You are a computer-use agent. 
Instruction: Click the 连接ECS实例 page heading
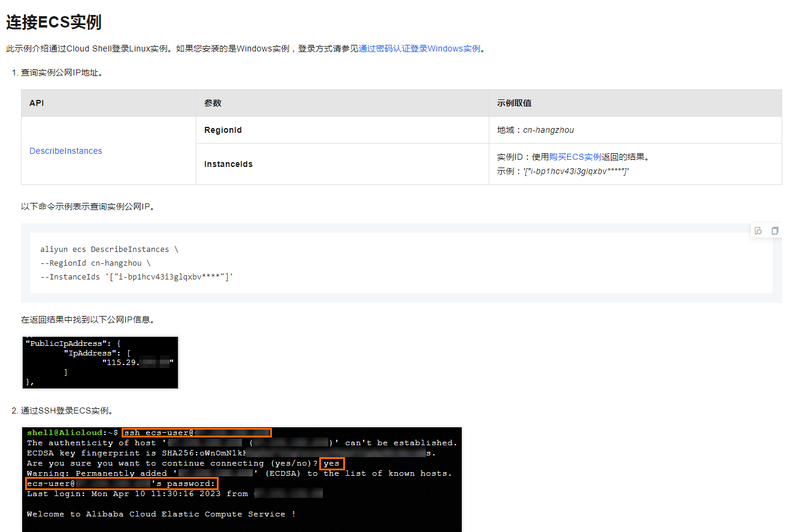(x=54, y=22)
